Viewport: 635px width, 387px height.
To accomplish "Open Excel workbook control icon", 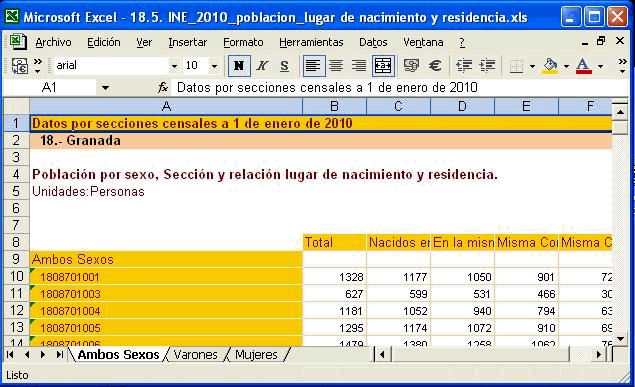I will [x=18, y=42].
